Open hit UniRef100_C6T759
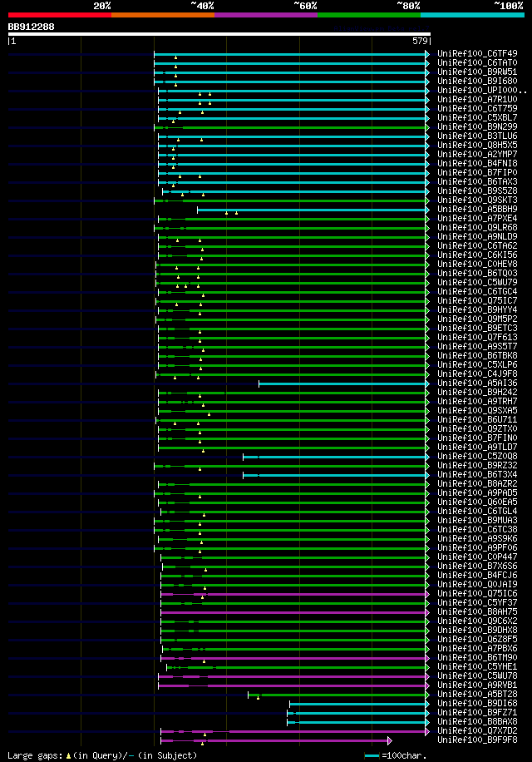The width and height of the screenshot is (532, 762). coord(477,108)
